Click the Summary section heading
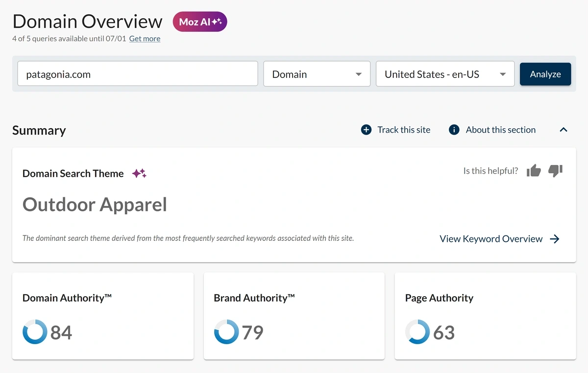Viewport: 588px width, 373px height. point(39,131)
